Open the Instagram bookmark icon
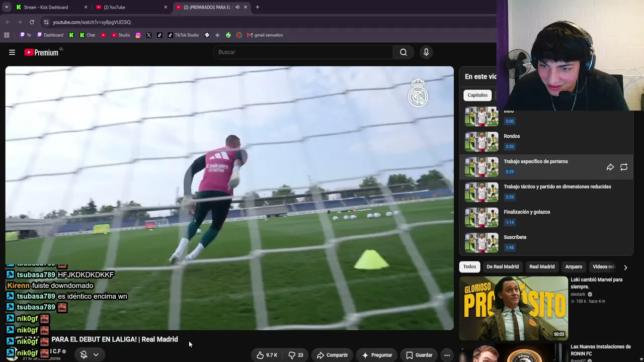This screenshot has height=362, width=644. pyautogui.click(x=138, y=35)
